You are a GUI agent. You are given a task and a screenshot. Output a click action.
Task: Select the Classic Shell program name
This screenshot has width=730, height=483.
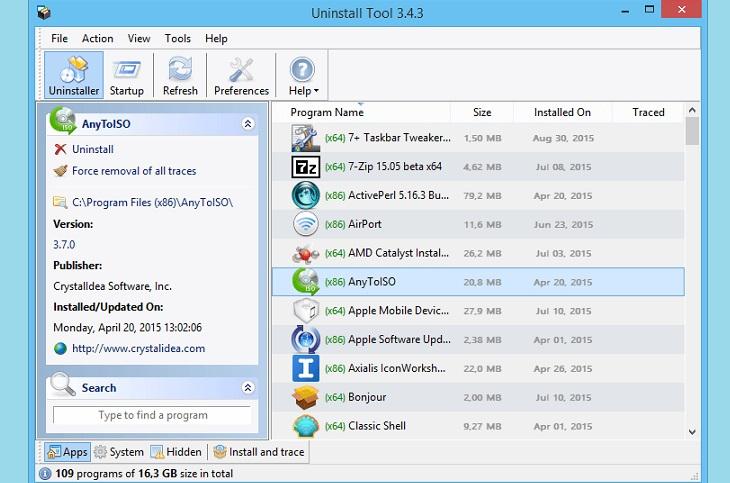tap(377, 426)
